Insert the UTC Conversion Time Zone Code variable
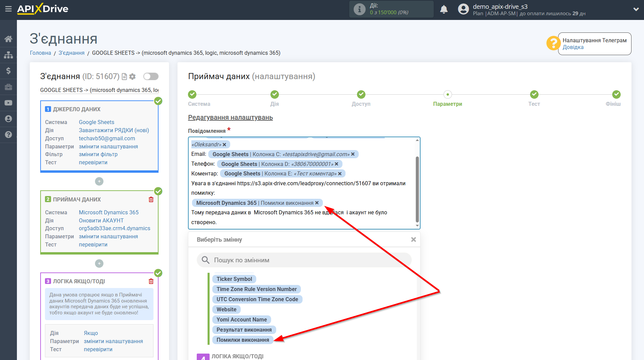 tap(257, 299)
